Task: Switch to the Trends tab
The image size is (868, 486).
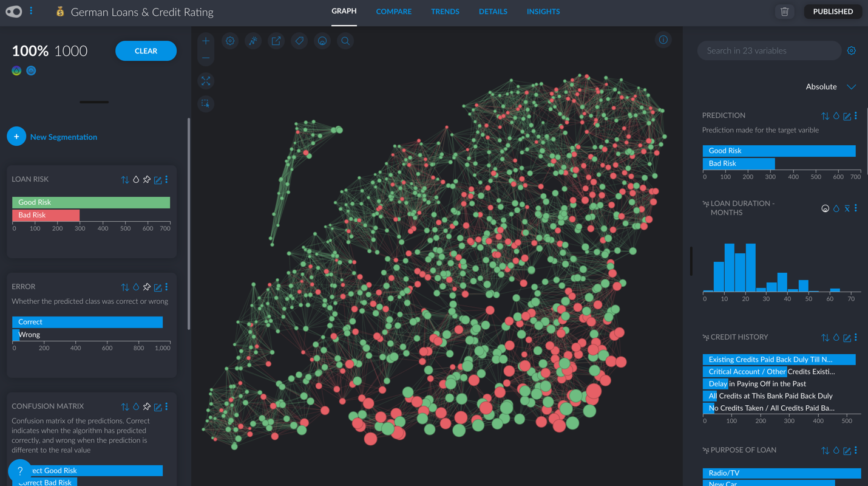Action: pyautogui.click(x=445, y=12)
